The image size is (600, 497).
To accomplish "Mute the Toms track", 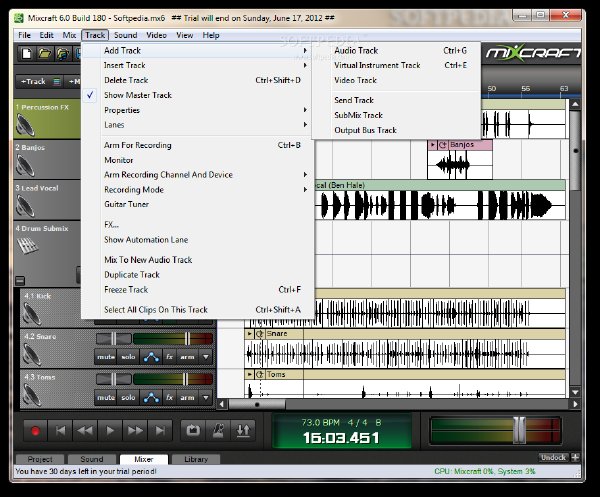I will click(x=106, y=398).
